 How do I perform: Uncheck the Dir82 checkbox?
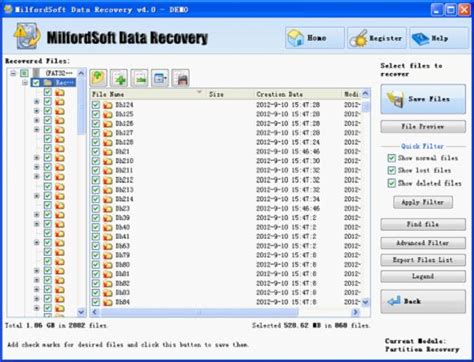(96, 283)
